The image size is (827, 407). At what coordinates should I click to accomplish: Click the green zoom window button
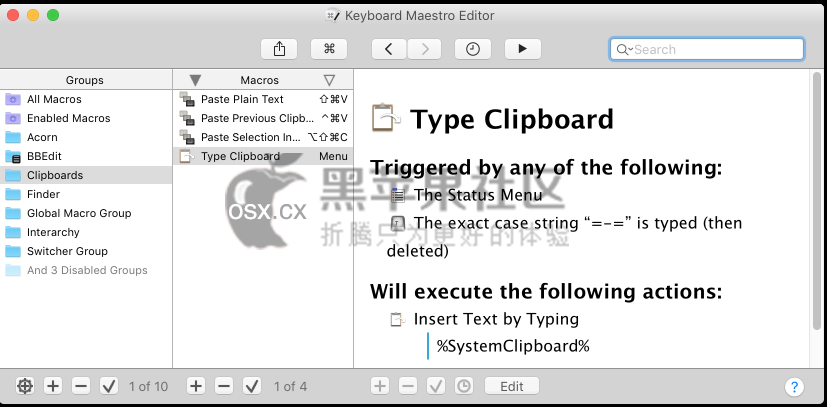click(53, 15)
